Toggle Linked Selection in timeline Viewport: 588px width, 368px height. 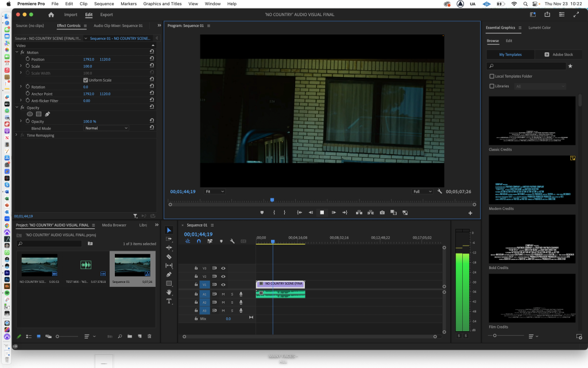[x=210, y=241]
